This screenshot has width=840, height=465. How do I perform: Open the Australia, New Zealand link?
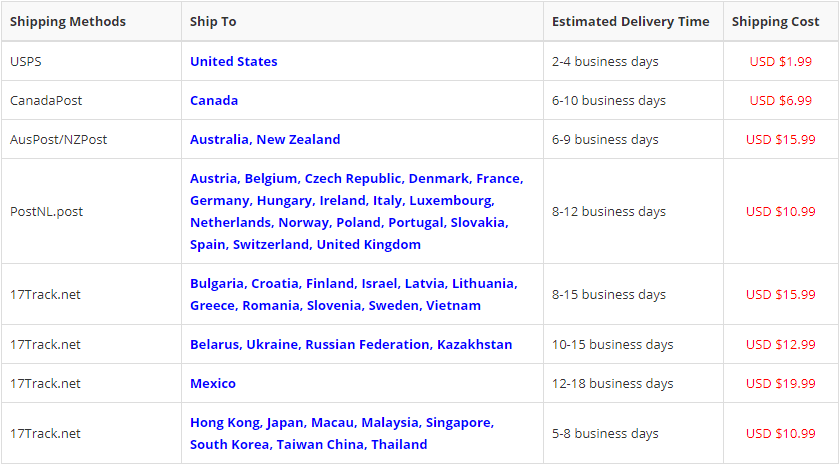click(x=265, y=139)
